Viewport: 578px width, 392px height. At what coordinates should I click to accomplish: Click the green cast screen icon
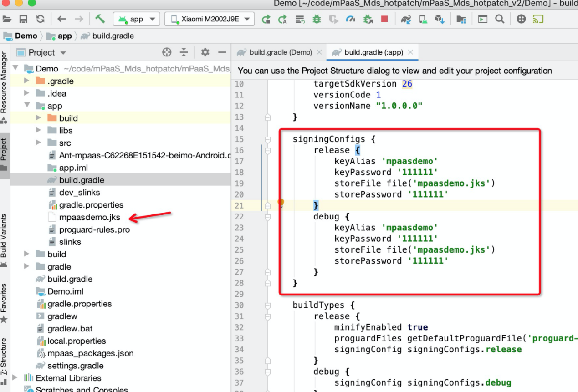(538, 19)
